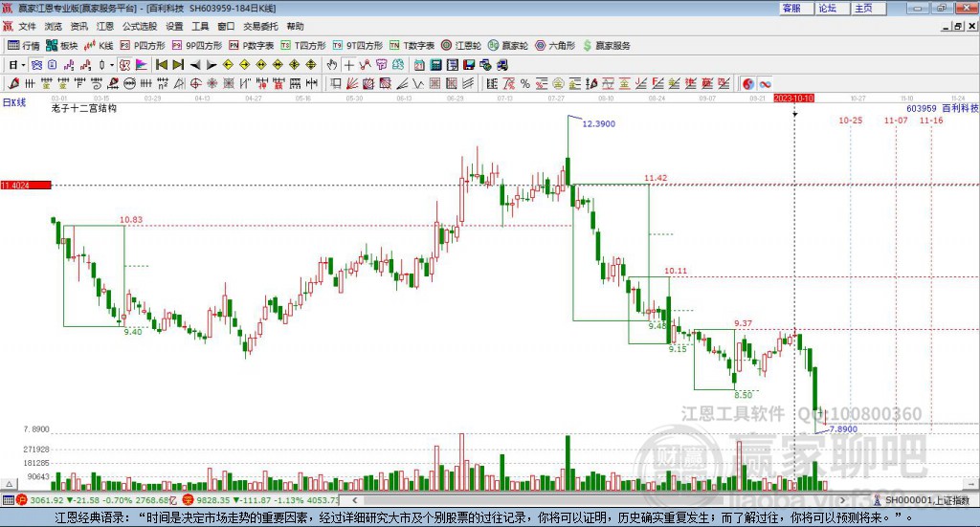Jump to first bar with green skip-back icon
This screenshot has height=527, width=980.
pyautogui.click(x=161, y=65)
